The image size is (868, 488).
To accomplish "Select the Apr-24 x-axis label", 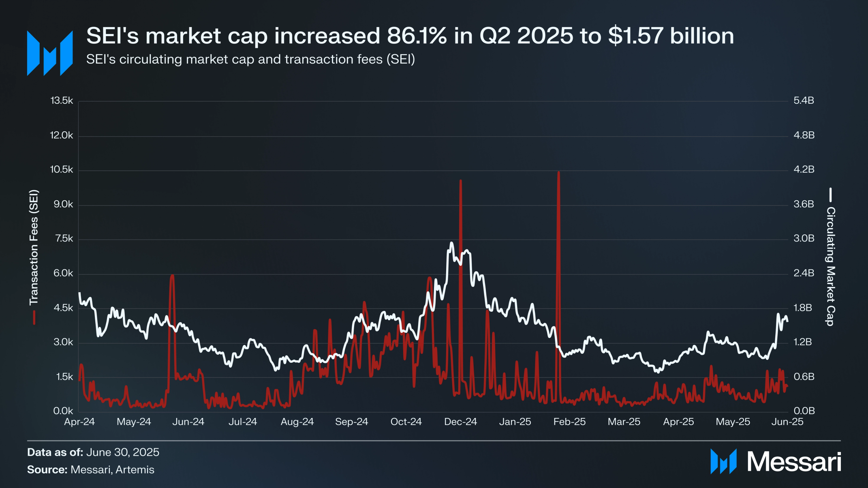I will point(79,422).
